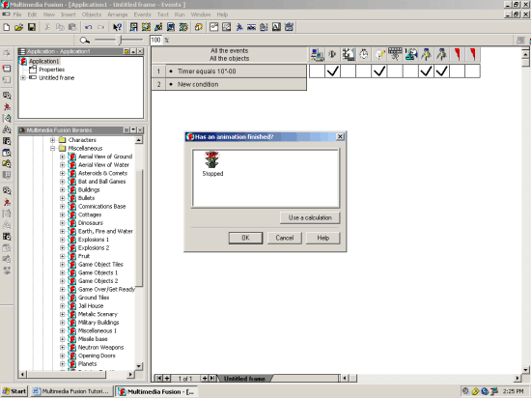Select Timer clock column icon
This screenshot has width=532, height=399.
pyautogui.click(x=364, y=54)
